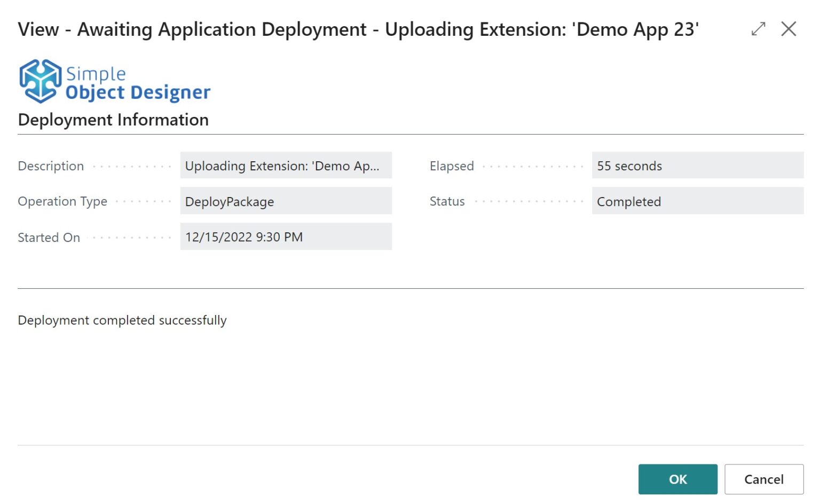The width and height of the screenshot is (820, 504).
Task: Click the Elapsed field label
Action: point(451,166)
